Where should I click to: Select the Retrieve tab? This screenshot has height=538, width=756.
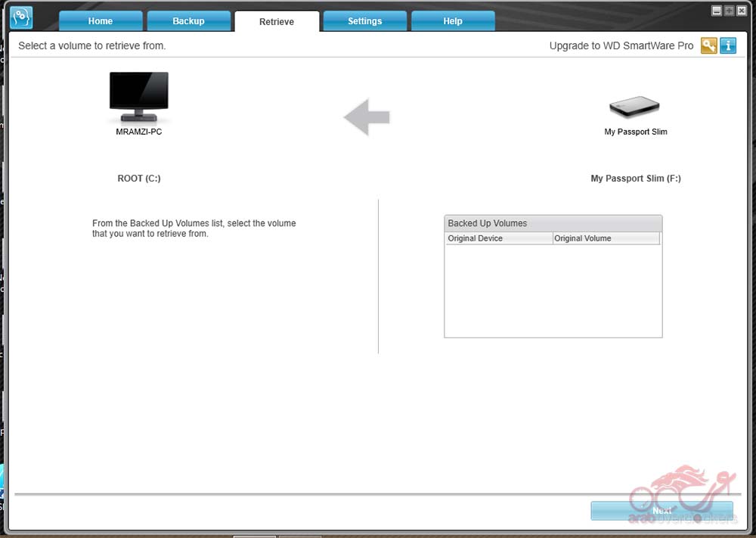(x=277, y=21)
